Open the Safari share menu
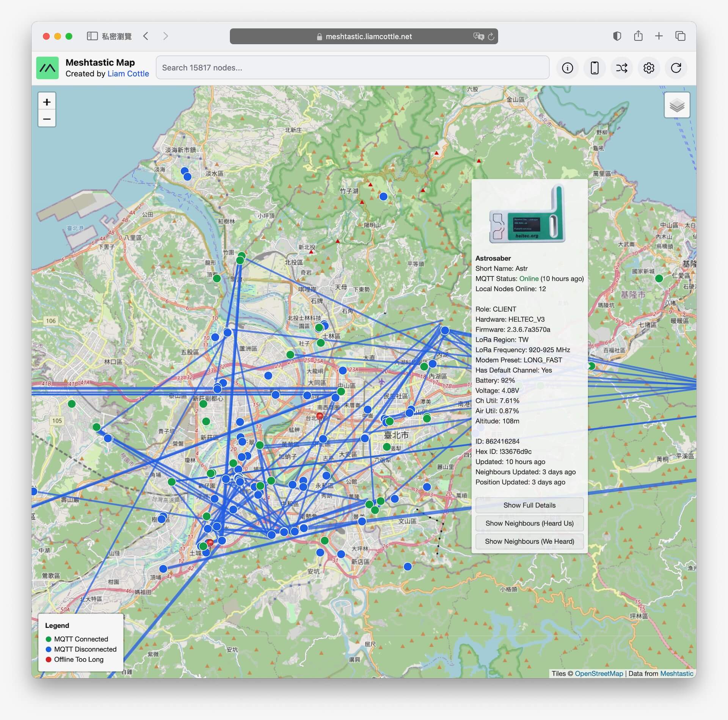The width and height of the screenshot is (728, 720). 638,36
